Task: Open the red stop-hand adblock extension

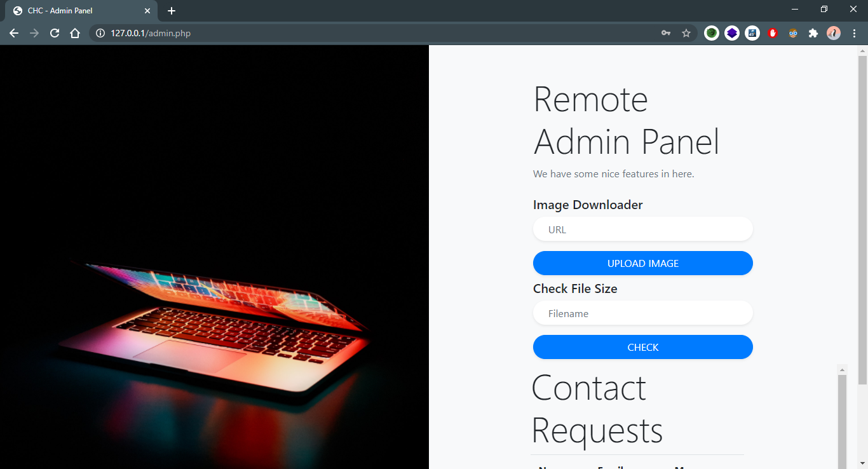Action: [x=773, y=33]
